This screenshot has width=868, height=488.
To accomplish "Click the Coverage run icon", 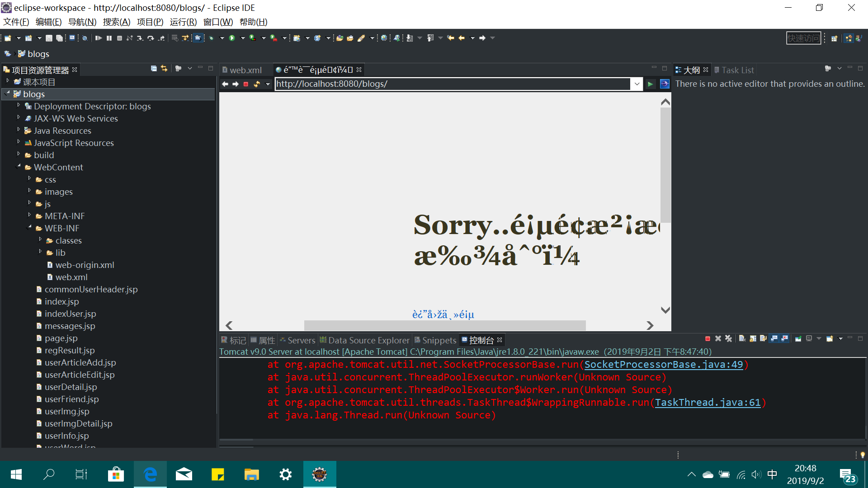I will point(253,38).
